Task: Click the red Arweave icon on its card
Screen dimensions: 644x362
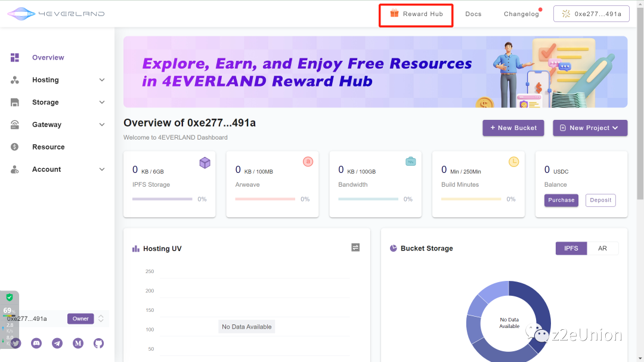Action: coord(308,162)
